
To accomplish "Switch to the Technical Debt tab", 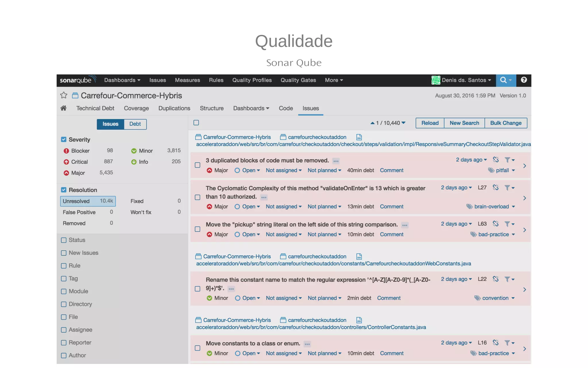I will tap(95, 108).
